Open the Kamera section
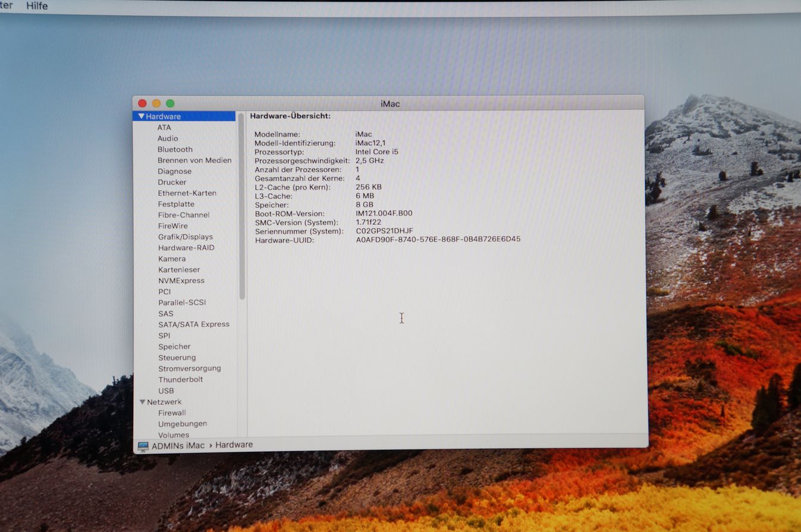 [172, 259]
